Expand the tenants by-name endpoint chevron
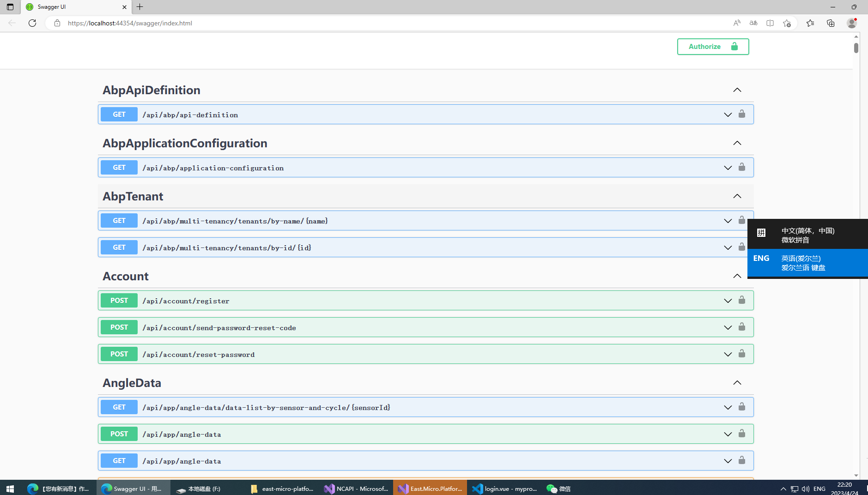Screen dimensions: 868x495 pos(728,221)
